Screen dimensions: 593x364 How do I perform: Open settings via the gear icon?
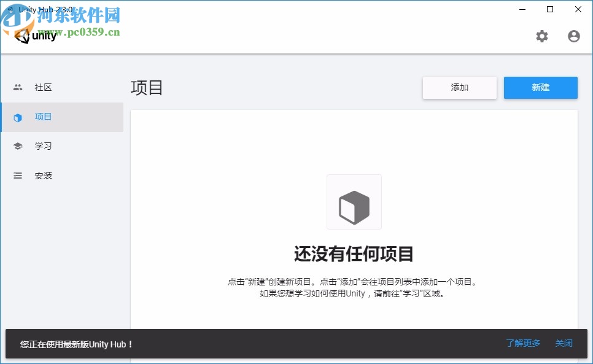pos(541,36)
